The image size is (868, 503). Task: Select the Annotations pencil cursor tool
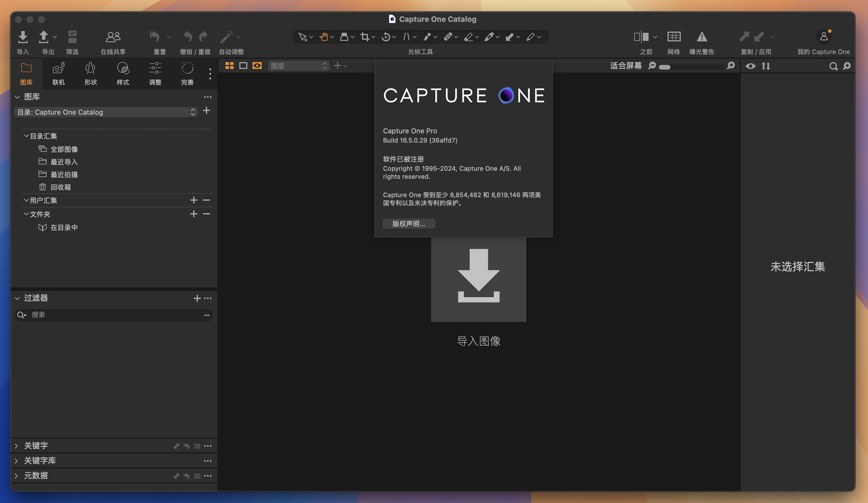pos(530,37)
